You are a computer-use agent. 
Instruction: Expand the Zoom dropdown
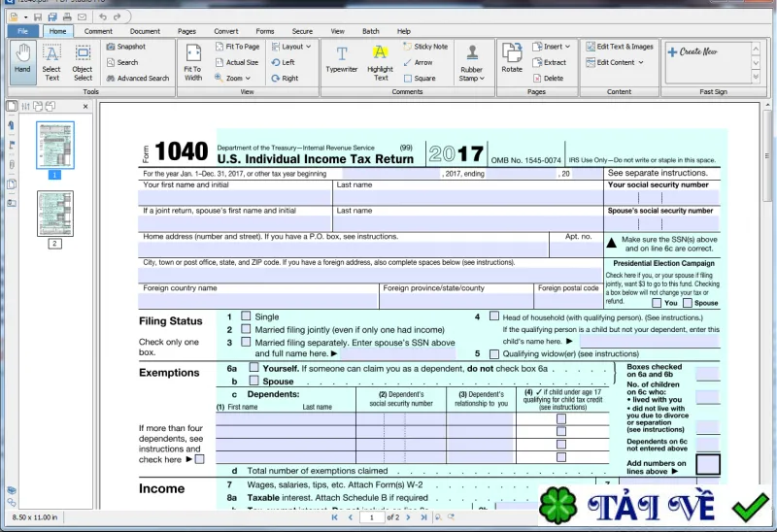233,79
